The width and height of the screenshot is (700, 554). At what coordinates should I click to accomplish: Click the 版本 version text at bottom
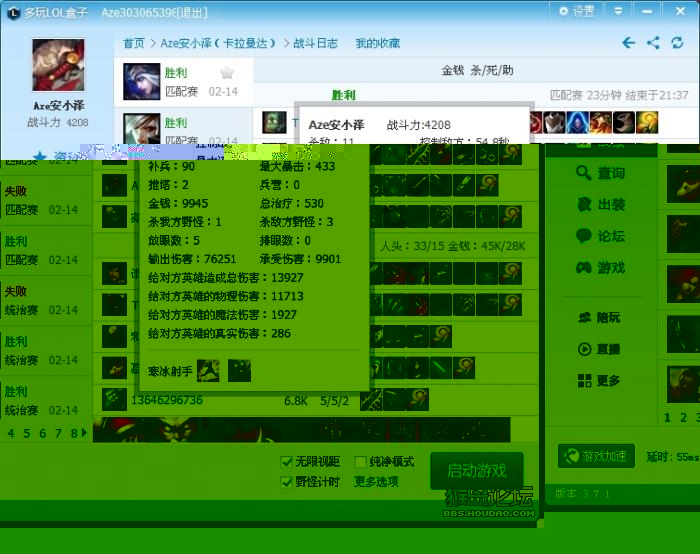click(x=582, y=494)
